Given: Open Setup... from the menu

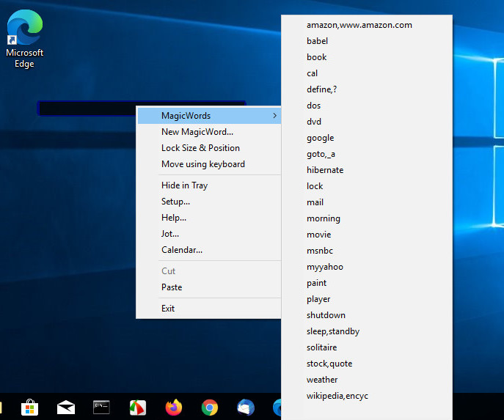Looking at the screenshot, I should coord(209,202).
